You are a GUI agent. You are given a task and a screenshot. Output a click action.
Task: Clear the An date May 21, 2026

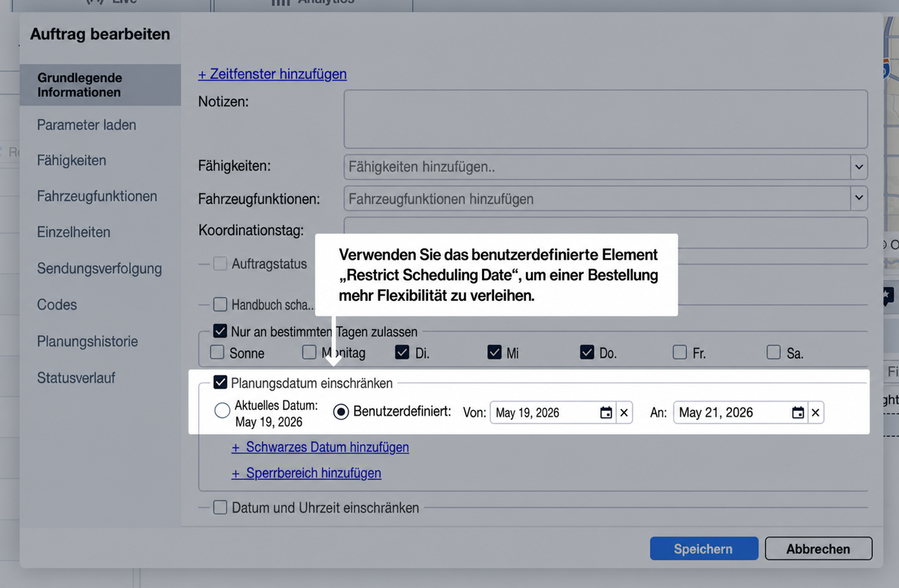click(x=816, y=413)
